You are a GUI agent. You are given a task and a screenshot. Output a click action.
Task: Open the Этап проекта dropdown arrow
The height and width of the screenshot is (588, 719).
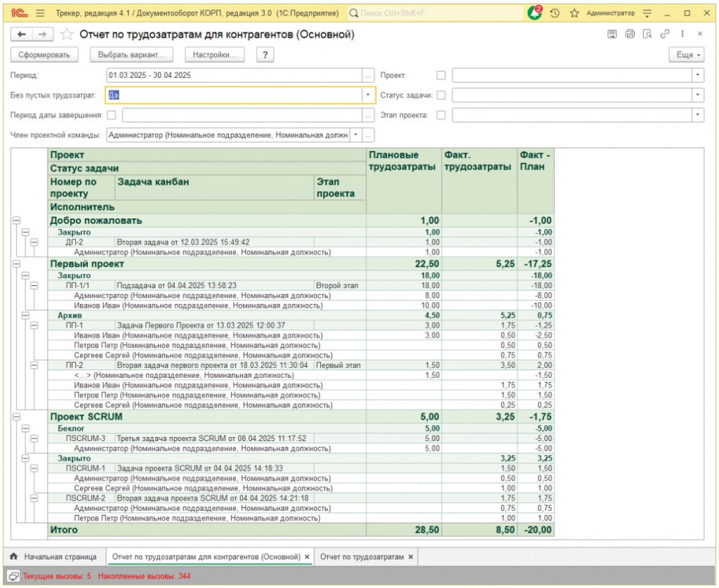[x=697, y=115]
